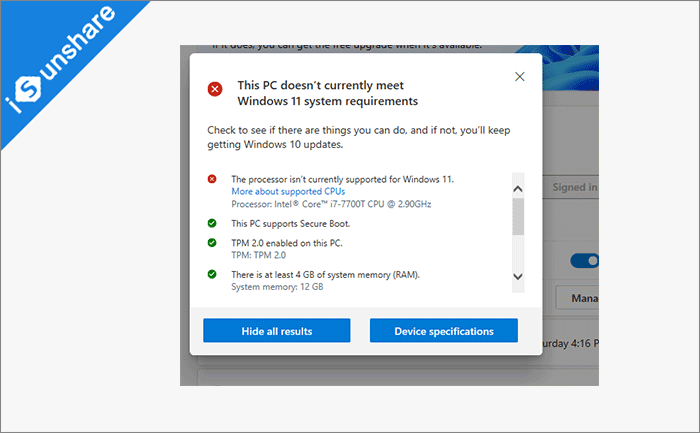Click the processor not supported message text
Image resolution: width=700 pixels, height=433 pixels.
coord(342,179)
